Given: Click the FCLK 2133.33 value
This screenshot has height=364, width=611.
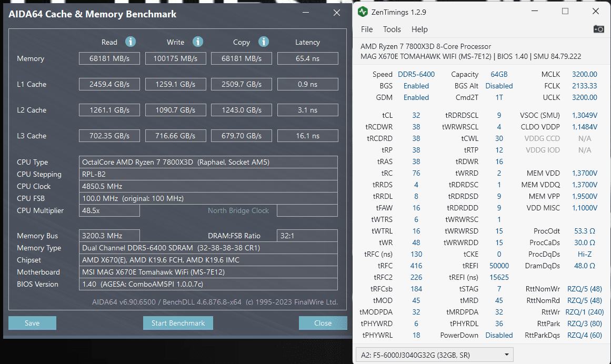Looking at the screenshot, I should (585, 86).
